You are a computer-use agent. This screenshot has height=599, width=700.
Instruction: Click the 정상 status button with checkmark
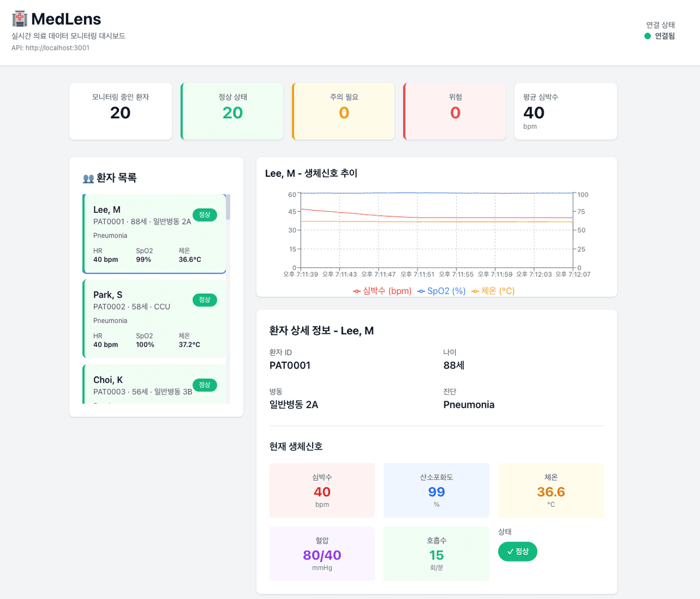[x=517, y=552]
